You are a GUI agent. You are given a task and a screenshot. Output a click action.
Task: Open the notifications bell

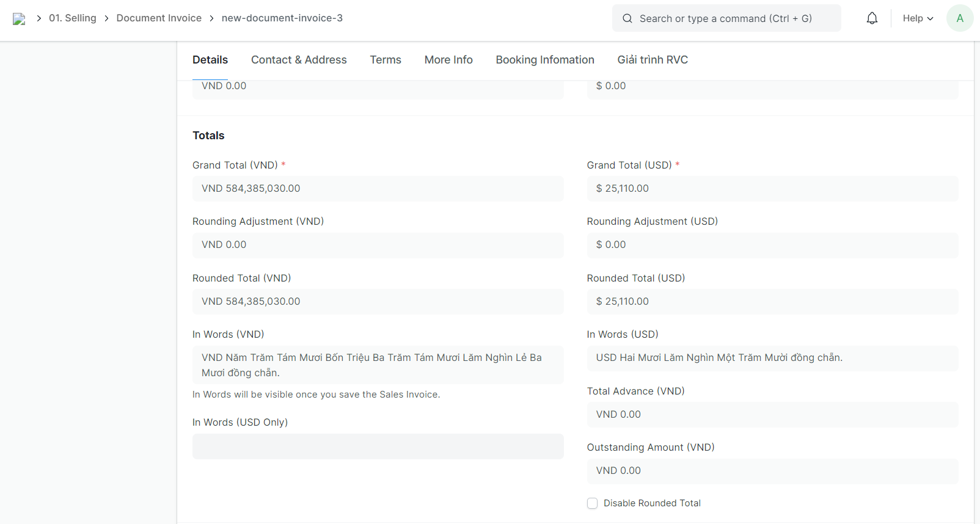point(872,18)
